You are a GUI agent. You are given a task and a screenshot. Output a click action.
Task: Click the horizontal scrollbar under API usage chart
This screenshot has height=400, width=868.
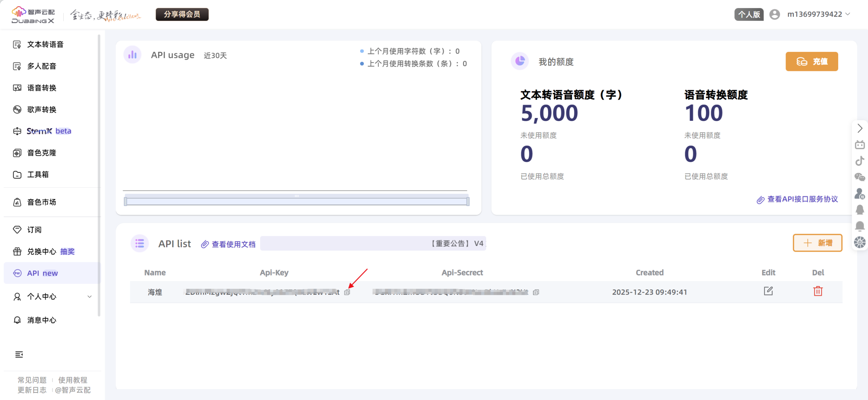click(x=296, y=201)
